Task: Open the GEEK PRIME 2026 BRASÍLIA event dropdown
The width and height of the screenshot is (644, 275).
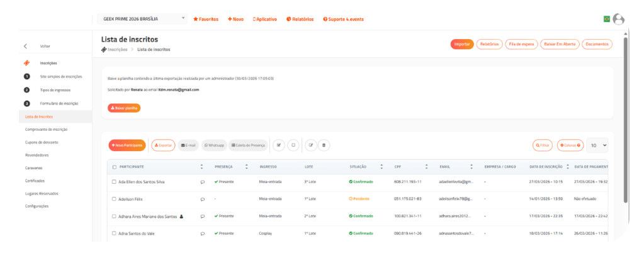Action: [x=142, y=19]
